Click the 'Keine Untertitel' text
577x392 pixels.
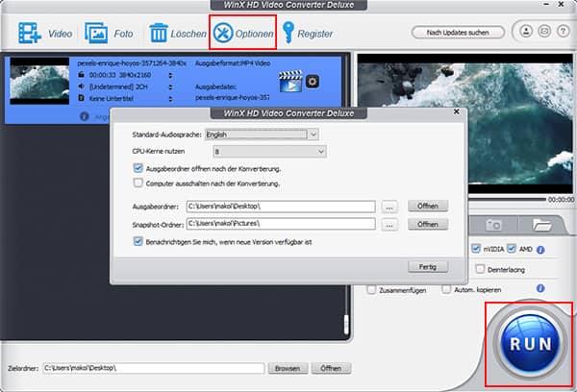click(x=112, y=99)
